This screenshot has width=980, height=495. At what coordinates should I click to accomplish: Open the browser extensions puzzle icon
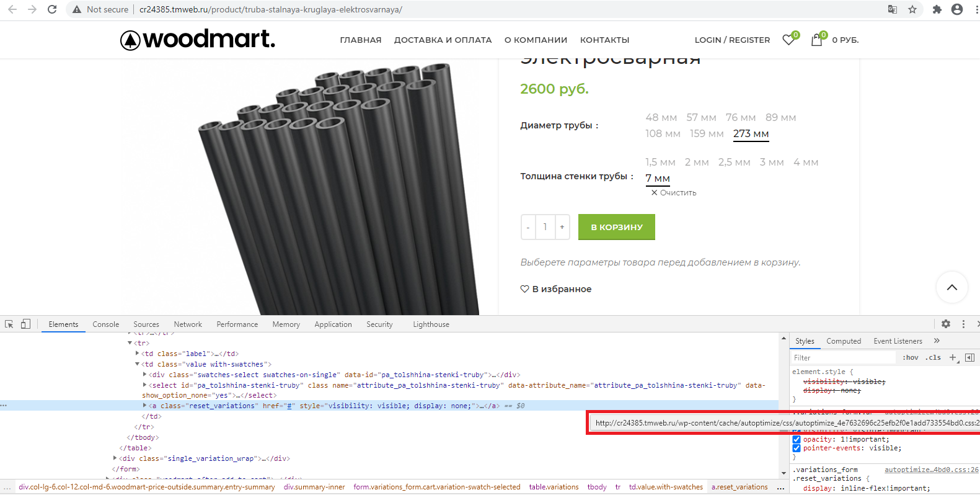[937, 9]
